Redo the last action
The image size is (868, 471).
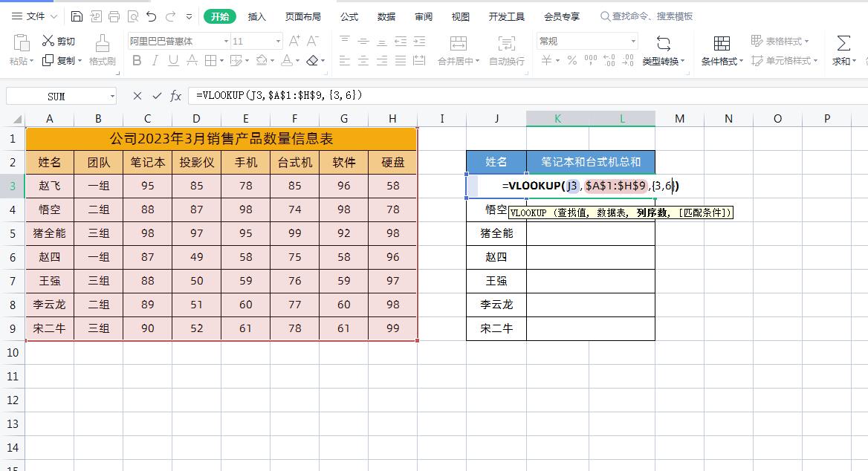pos(170,16)
